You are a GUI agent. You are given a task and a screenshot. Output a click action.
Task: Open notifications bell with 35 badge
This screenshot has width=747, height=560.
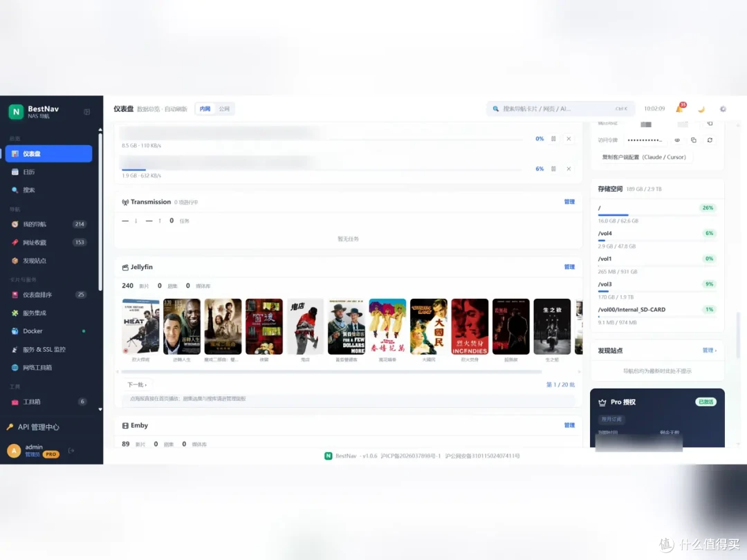click(x=679, y=109)
